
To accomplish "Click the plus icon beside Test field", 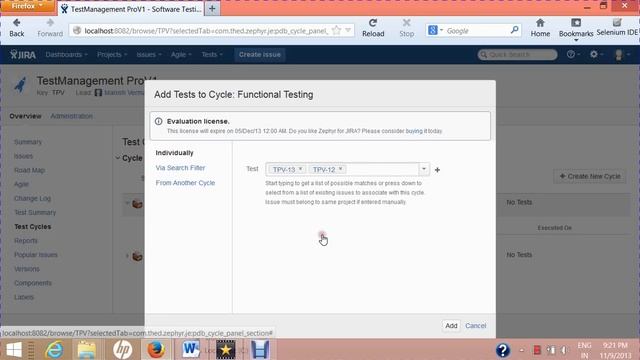I will coord(437,170).
